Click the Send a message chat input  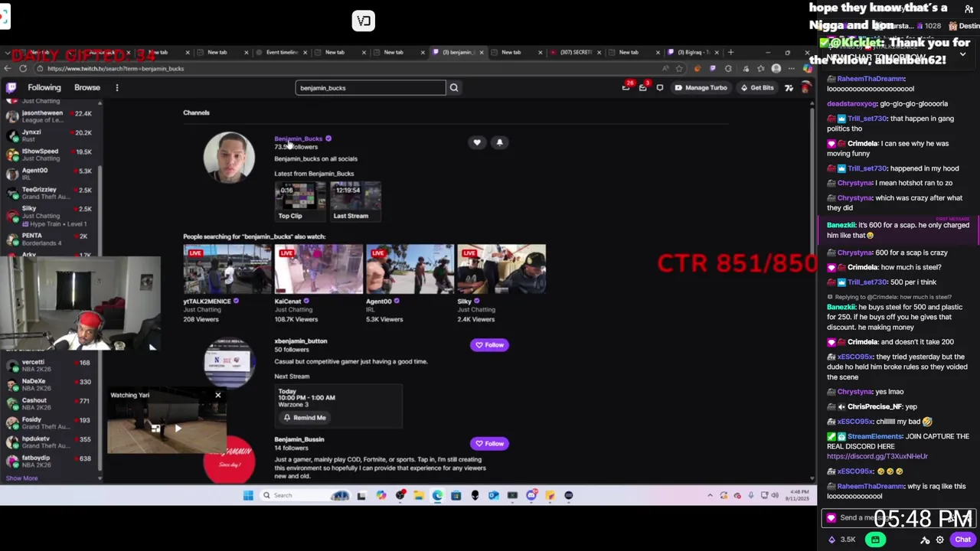tap(897, 518)
